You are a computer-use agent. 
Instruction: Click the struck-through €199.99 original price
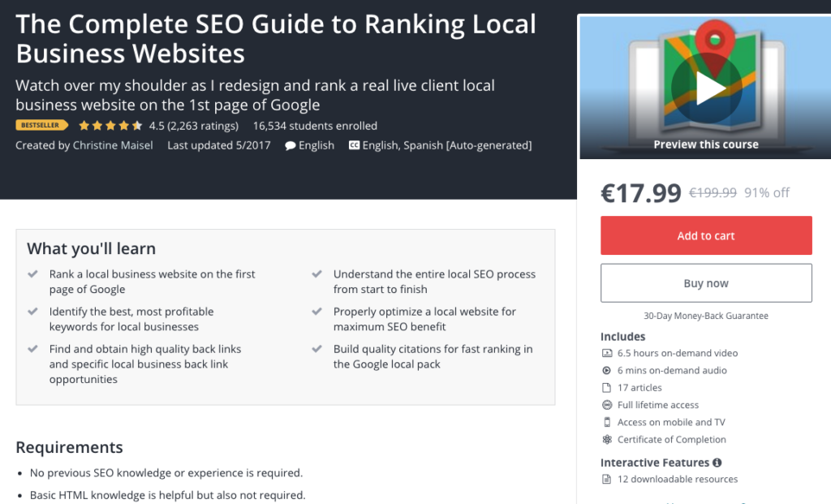coord(713,192)
